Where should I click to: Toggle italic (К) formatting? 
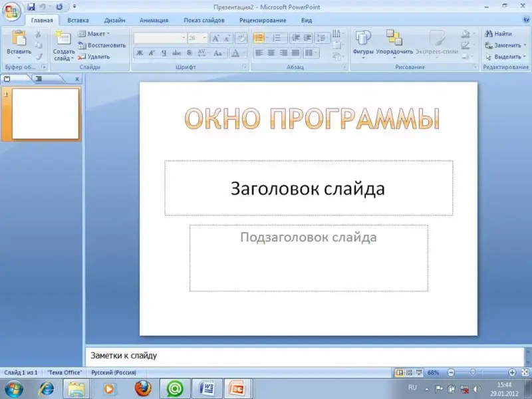(x=152, y=53)
